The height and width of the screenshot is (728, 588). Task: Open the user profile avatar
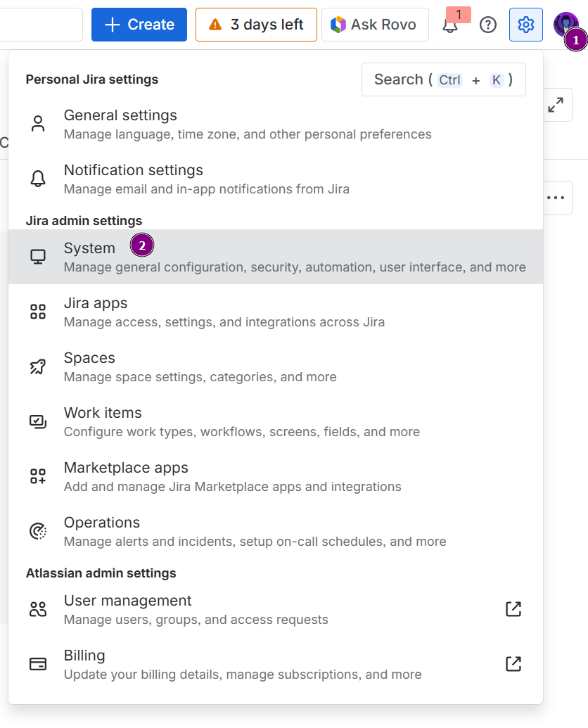tap(565, 25)
